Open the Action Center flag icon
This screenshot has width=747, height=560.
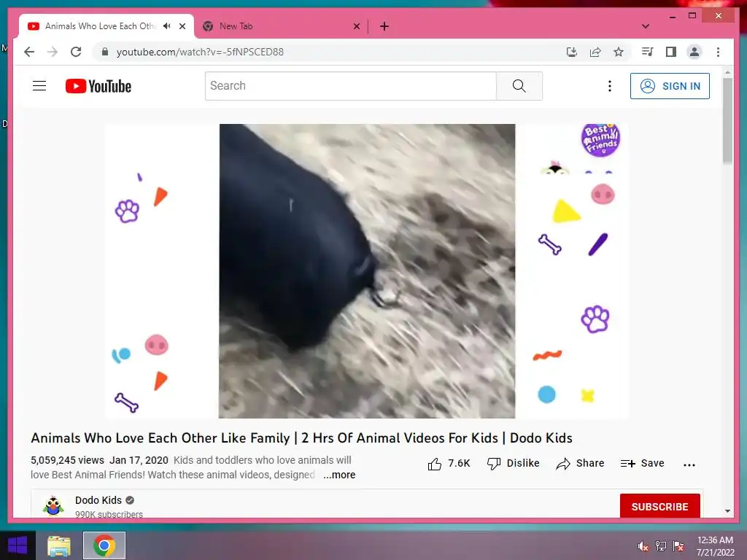pos(678,546)
